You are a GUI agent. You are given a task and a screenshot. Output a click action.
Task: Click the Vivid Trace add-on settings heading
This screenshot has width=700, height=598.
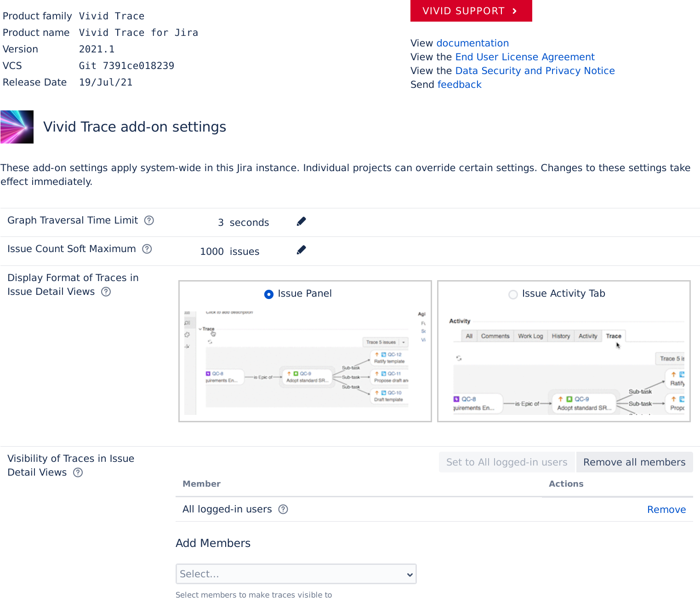point(135,127)
